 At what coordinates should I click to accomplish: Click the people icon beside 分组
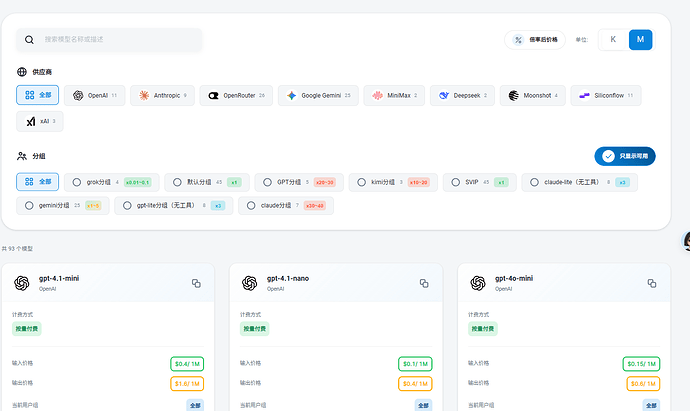click(x=22, y=156)
